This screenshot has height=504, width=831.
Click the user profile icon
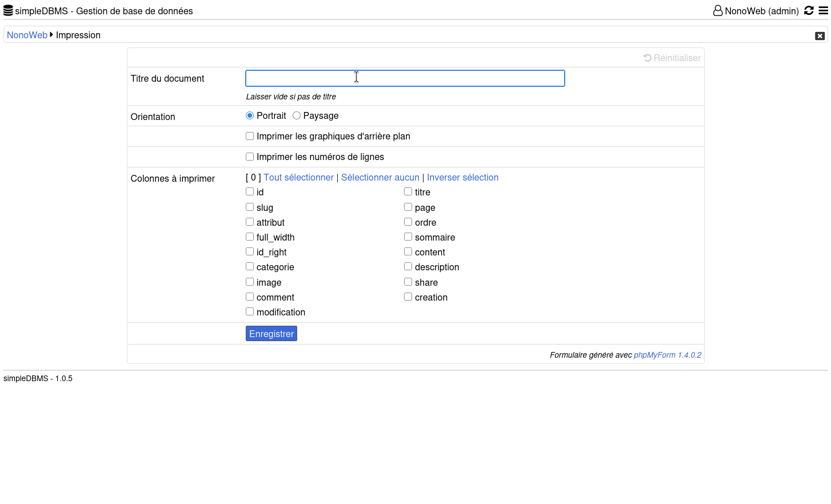(x=718, y=10)
